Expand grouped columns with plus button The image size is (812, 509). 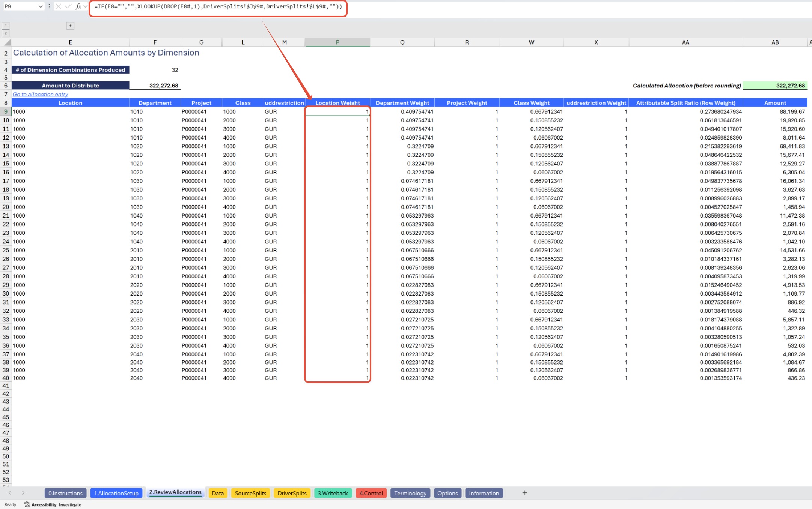[70, 26]
